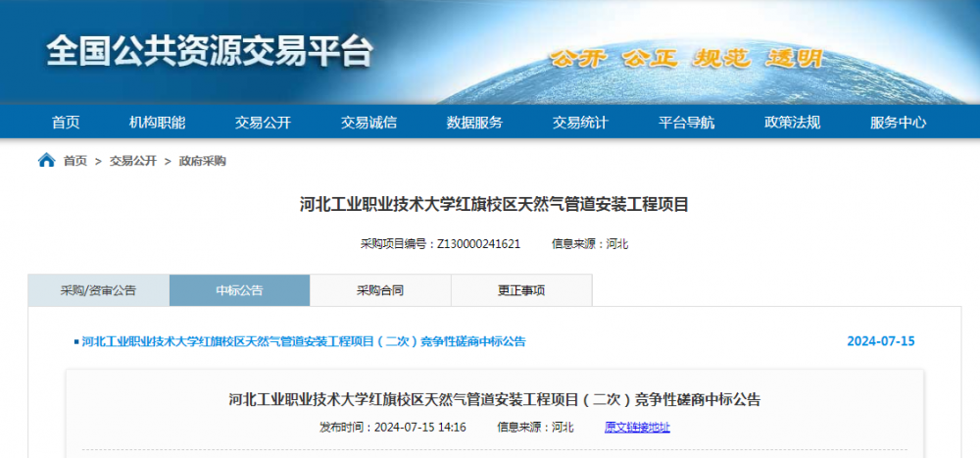Open the 数据服务 navigation item

click(474, 123)
